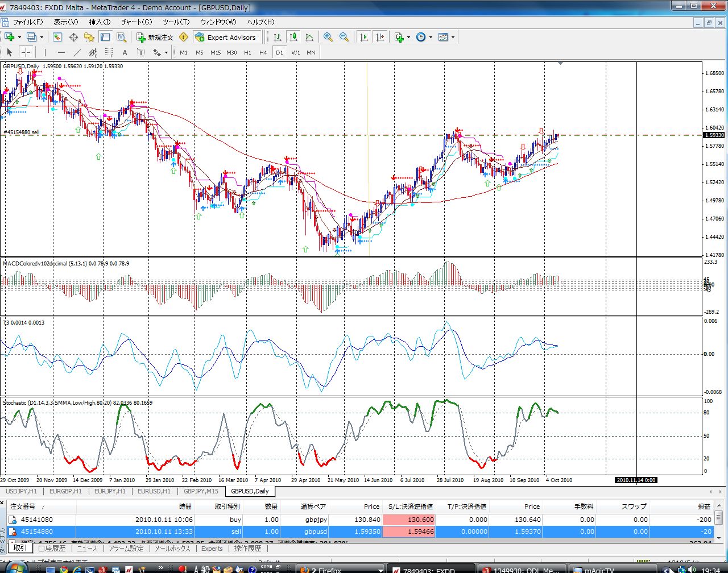Toggle the Expert Advisors button

pos(226,37)
